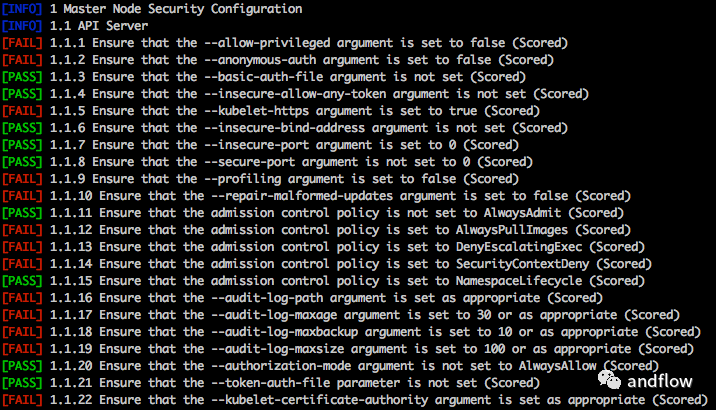The height and width of the screenshot is (410, 716).
Task: Click the [INFO] tag for Master Node Security Configuration
Action: coord(22,9)
